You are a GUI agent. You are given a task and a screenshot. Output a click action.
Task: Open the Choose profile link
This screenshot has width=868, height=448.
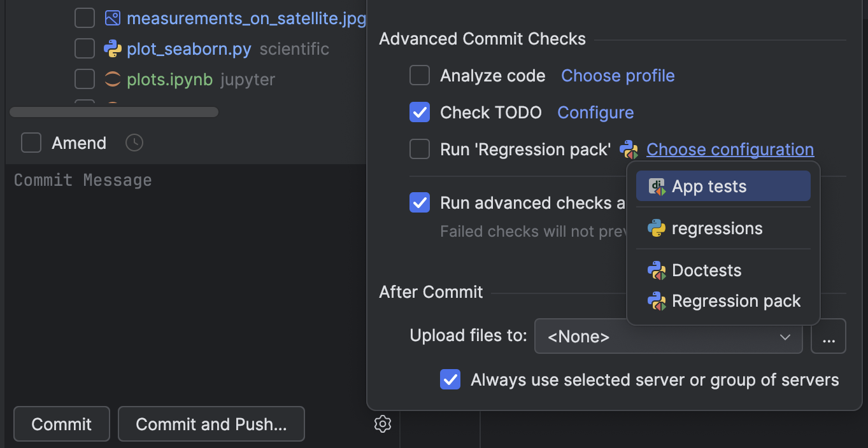click(x=617, y=76)
